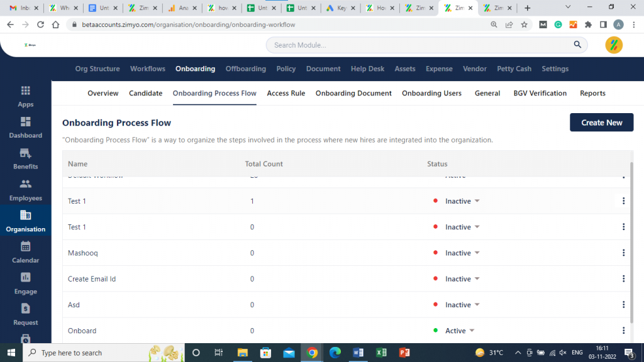Click the Mashooq process flow name
Image resolution: width=644 pixels, height=362 pixels.
(82, 253)
